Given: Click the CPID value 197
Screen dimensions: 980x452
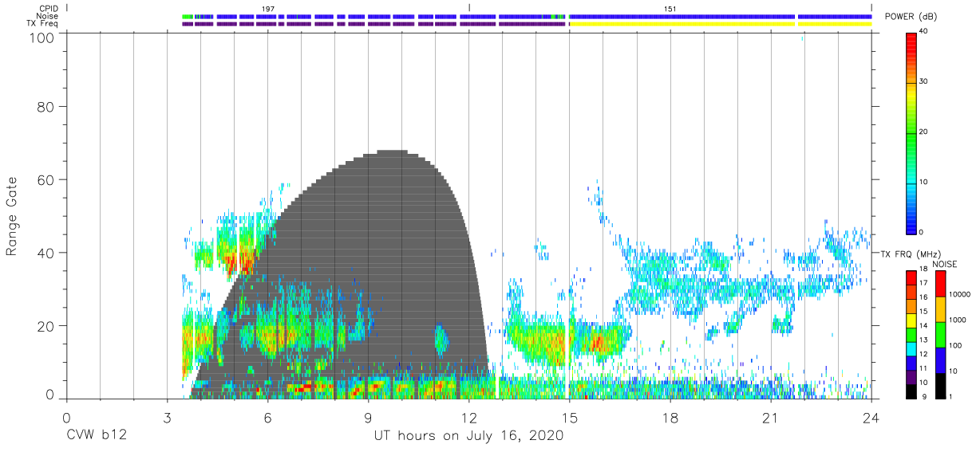Looking at the screenshot, I should [x=268, y=8].
